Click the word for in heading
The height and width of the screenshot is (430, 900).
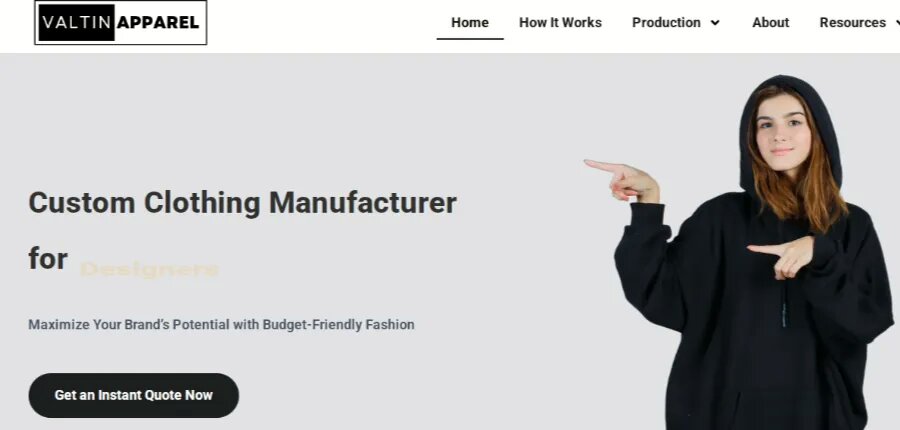tap(48, 258)
